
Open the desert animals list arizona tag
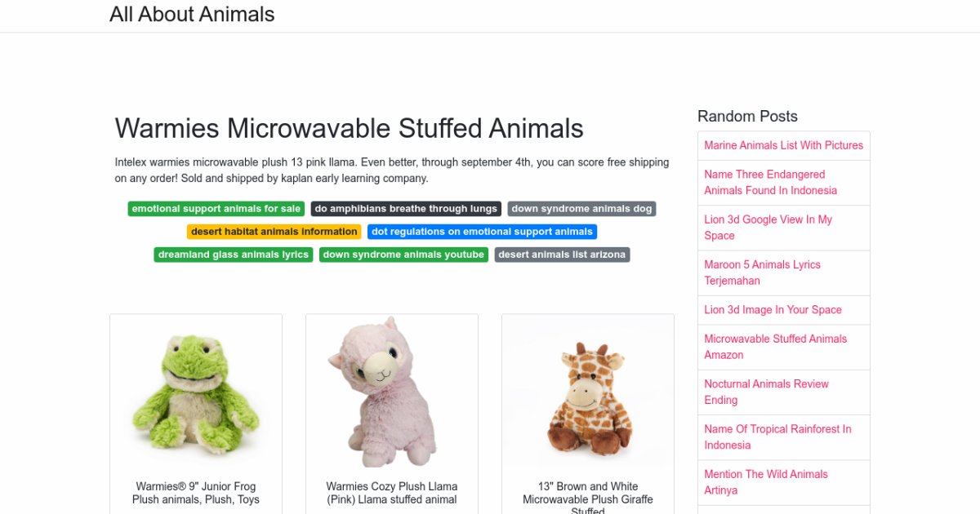562,255
